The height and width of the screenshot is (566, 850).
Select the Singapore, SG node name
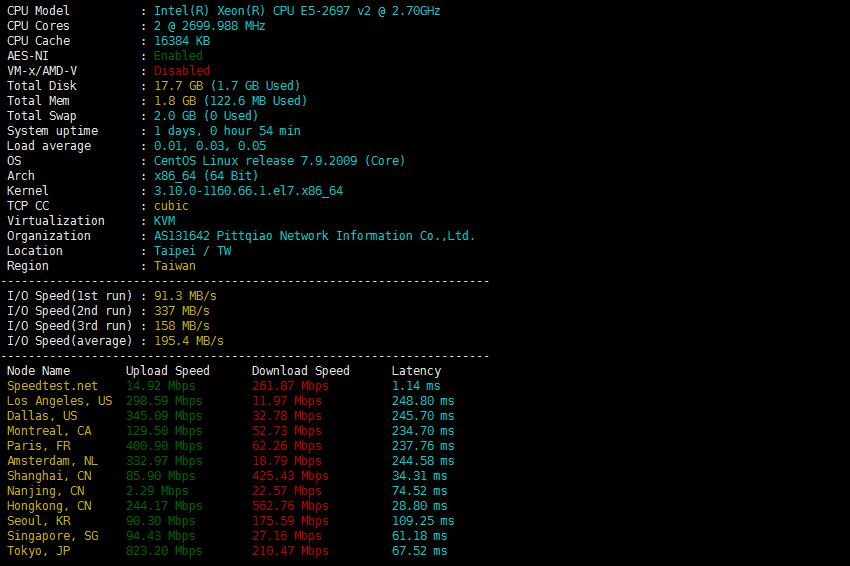[x=53, y=536]
